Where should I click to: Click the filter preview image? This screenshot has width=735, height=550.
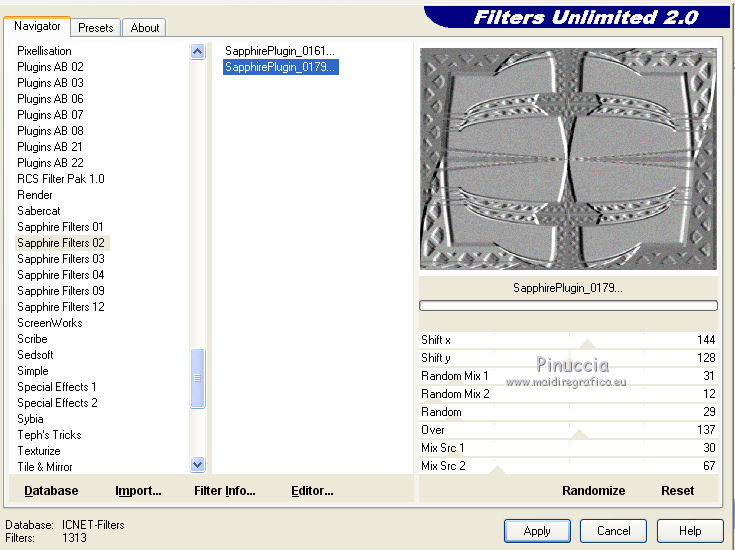(x=568, y=159)
